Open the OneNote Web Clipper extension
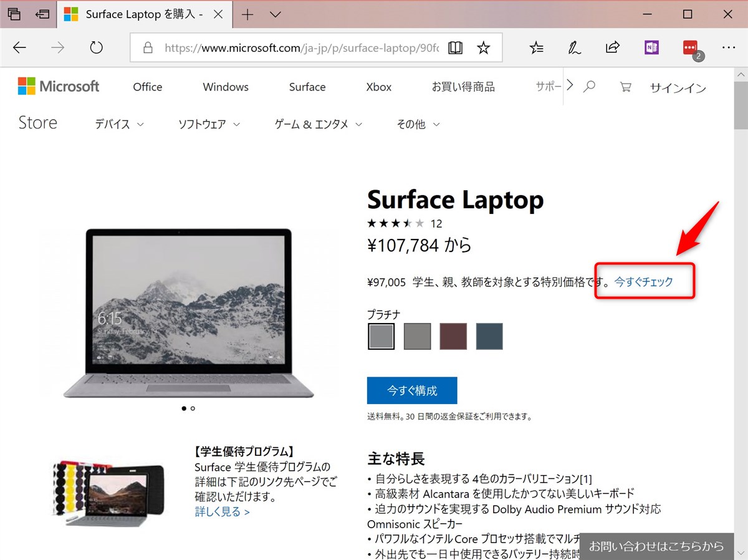The width and height of the screenshot is (748, 560). [651, 47]
